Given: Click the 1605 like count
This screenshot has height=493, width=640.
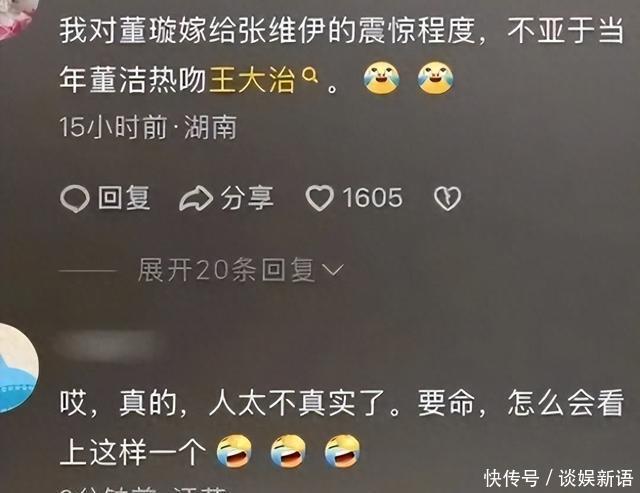Looking at the screenshot, I should pos(373,198).
